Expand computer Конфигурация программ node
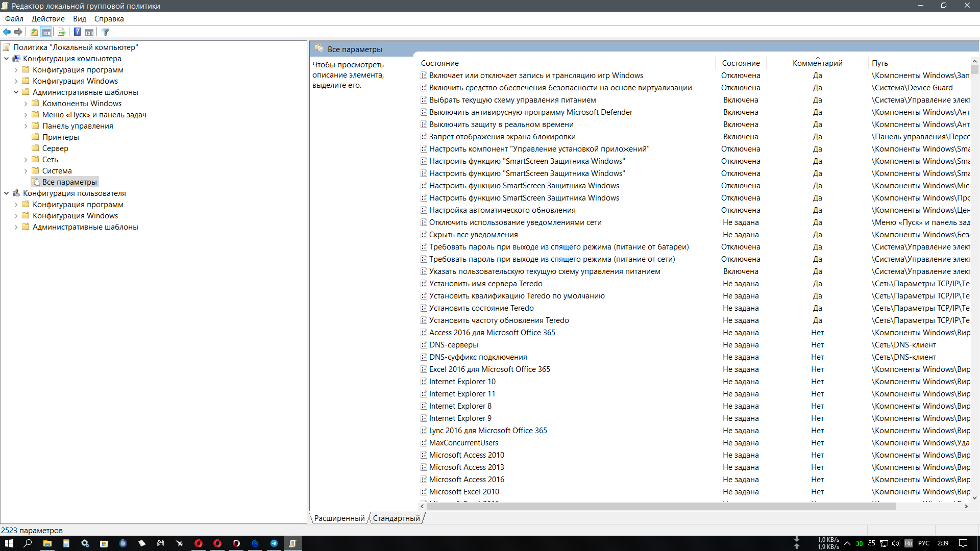This screenshot has width=980, height=551. tap(16, 70)
